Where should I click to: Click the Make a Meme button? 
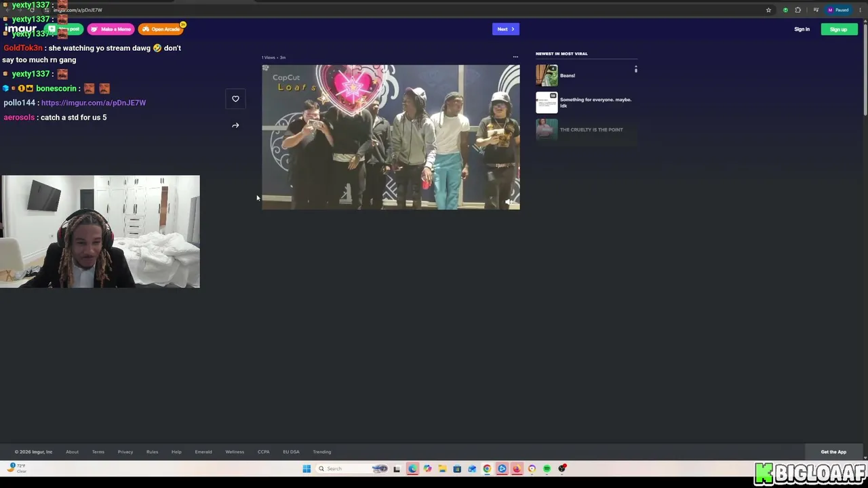coord(111,29)
